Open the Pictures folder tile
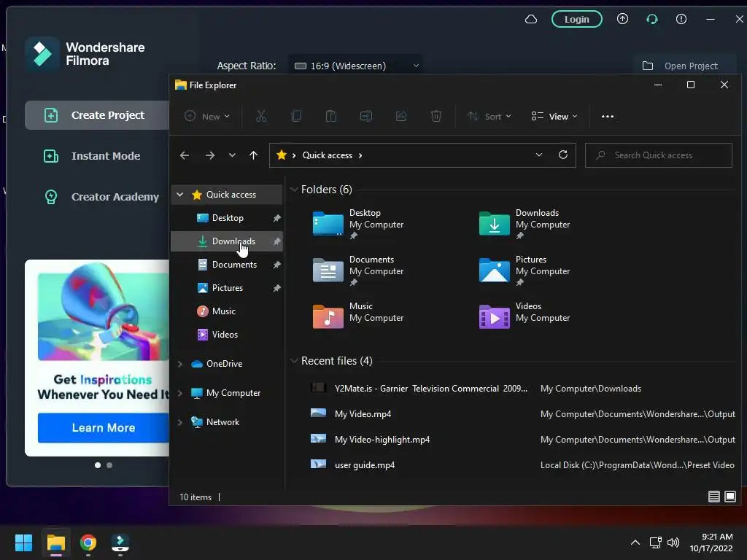 [525, 271]
